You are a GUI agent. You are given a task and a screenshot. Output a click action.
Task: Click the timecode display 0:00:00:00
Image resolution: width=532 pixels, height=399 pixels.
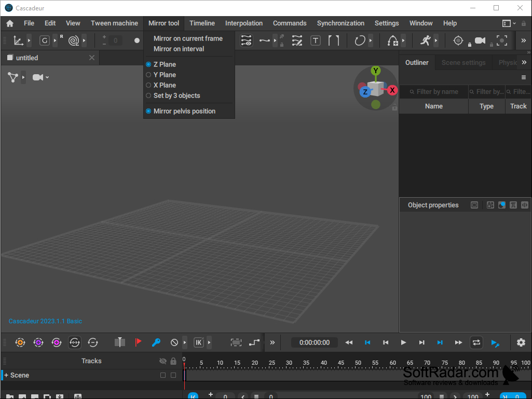[x=315, y=342]
